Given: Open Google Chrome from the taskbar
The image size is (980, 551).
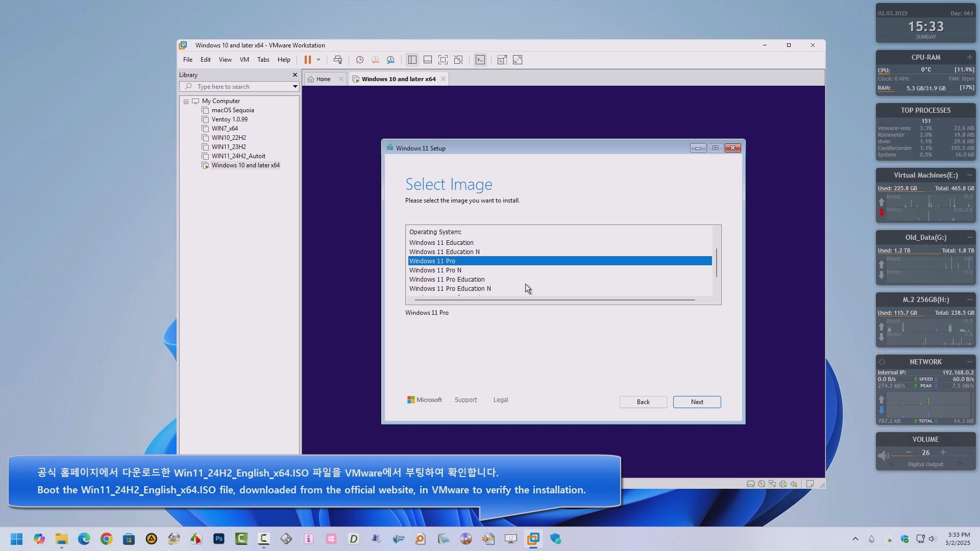Looking at the screenshot, I should coord(106,539).
